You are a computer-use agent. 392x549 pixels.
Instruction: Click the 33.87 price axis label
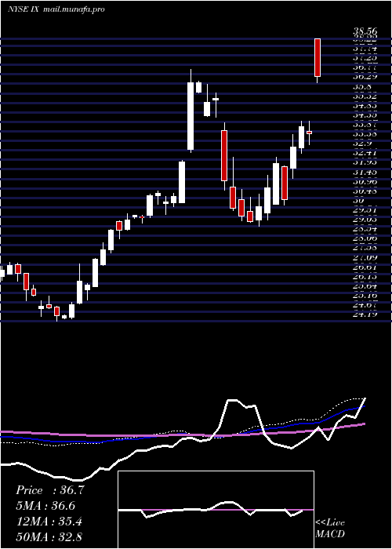(x=365, y=124)
